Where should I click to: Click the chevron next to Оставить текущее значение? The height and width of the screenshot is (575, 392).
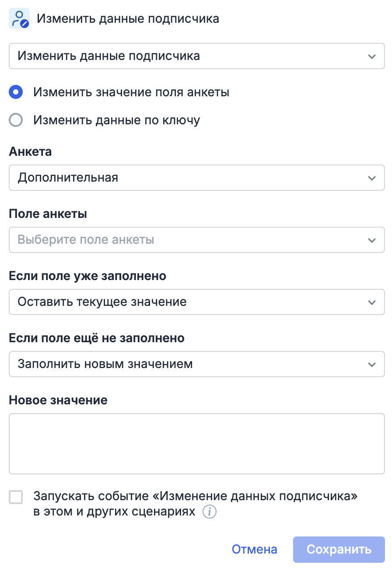tap(371, 302)
